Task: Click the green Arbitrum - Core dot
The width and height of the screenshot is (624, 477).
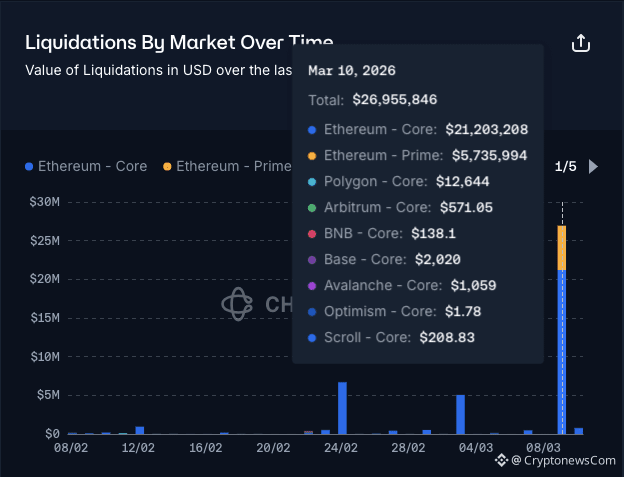Action: pos(313,208)
